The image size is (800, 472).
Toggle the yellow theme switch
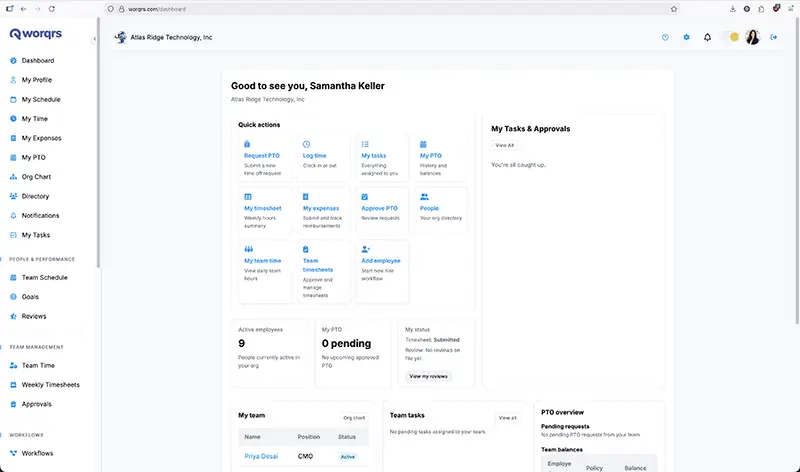point(734,37)
